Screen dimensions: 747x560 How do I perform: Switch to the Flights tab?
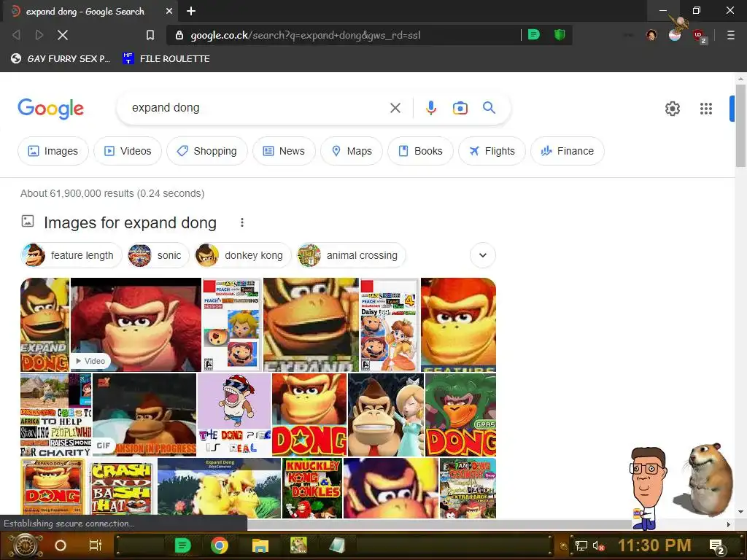(x=492, y=151)
